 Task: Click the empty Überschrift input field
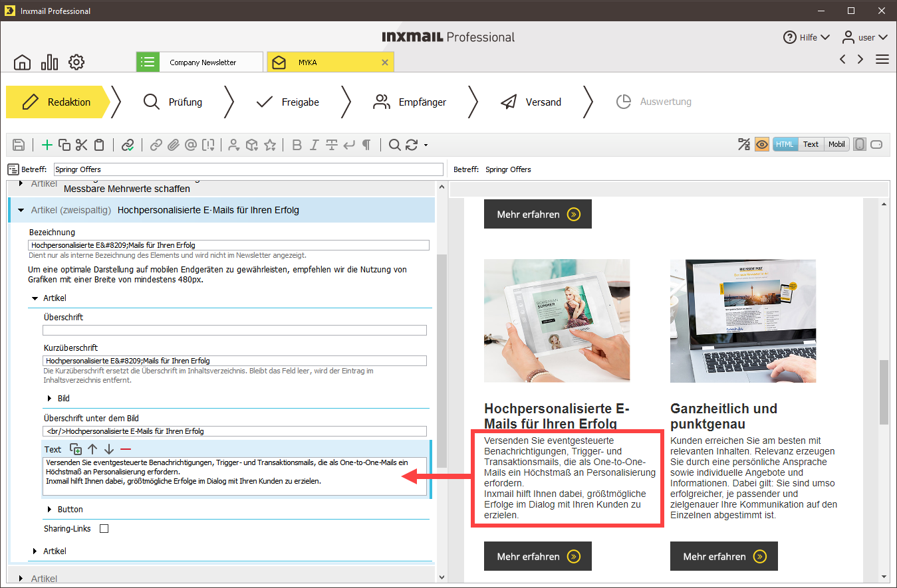pos(235,330)
